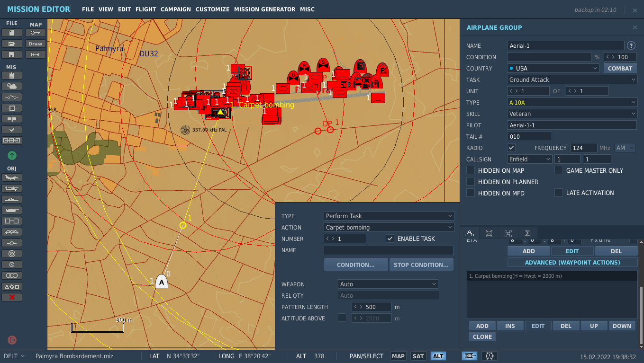Enable LATE ACTIVATION checkbox
This screenshot has height=363, width=644.
559,193
